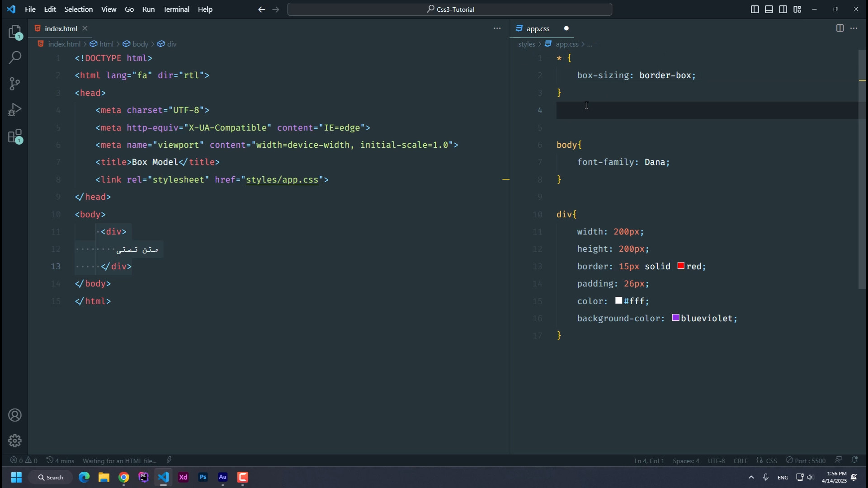Open more actions for app.css editor group

(854, 28)
